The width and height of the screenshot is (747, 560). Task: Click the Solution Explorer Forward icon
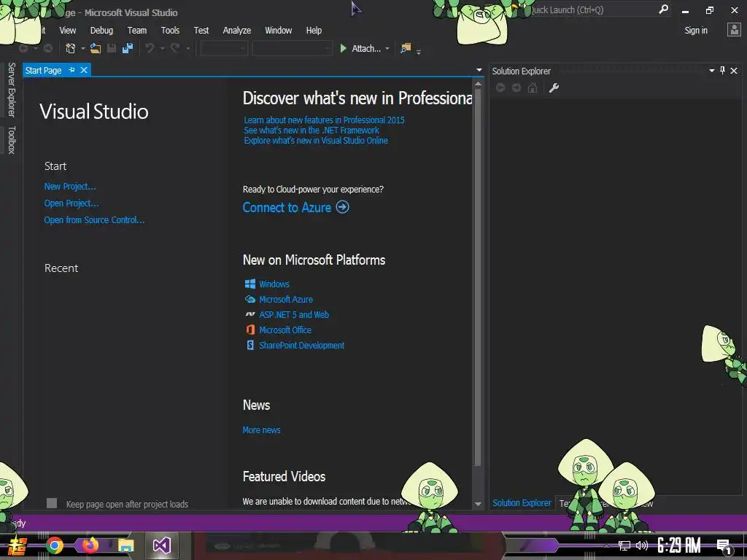tap(516, 87)
